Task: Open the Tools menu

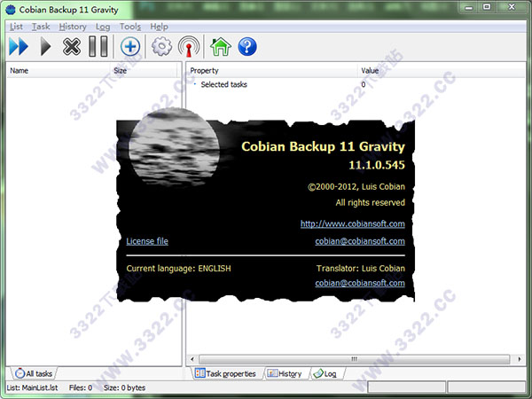Action: (130, 27)
